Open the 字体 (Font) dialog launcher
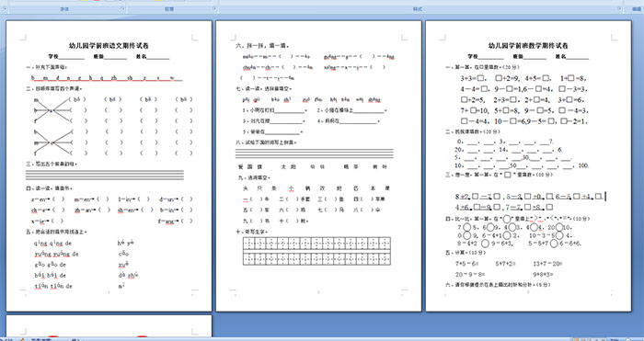644x341 pixels. [122, 8]
